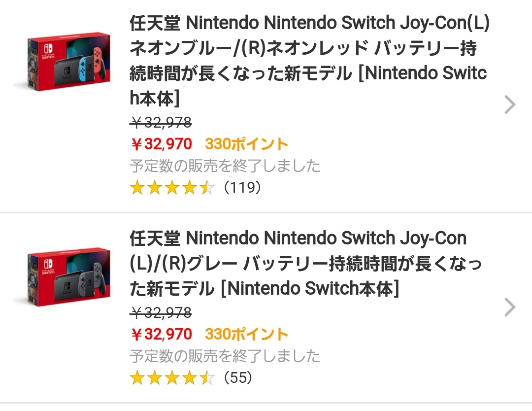This screenshot has width=532, height=411.
Task: Click the red ¥32,970 price on Neon model
Action: (x=161, y=144)
